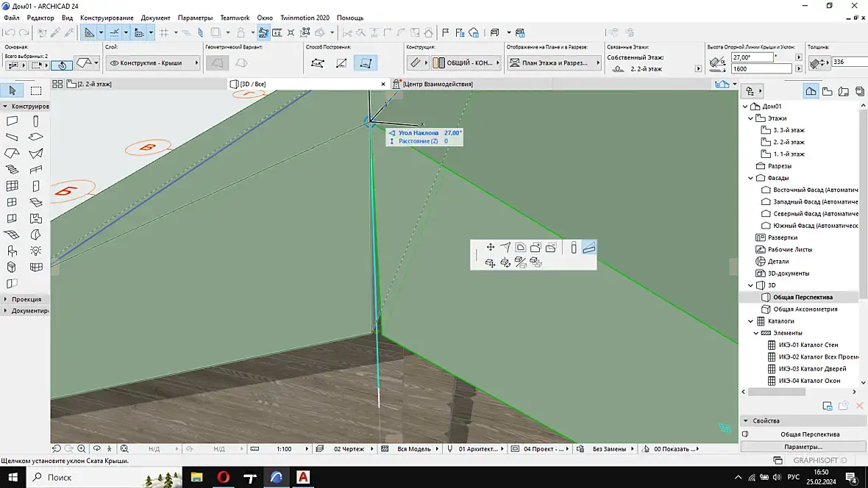Select the Marquee tool
The height and width of the screenshot is (488, 868).
click(36, 90)
